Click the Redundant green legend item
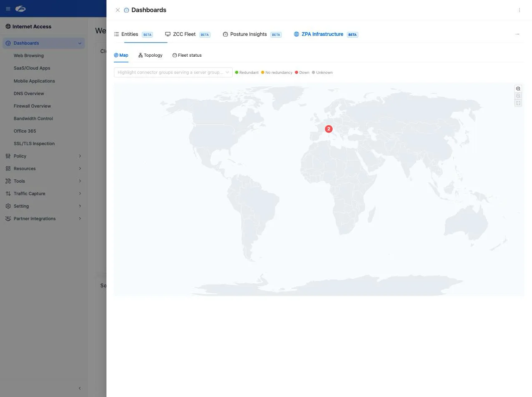This screenshot has width=532, height=397. tap(247, 73)
